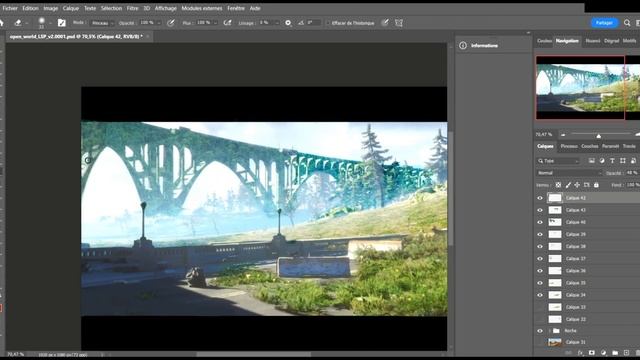Expand the Flux value slider arrow
Viewport: 640px width, 360px height.
(x=216, y=23)
